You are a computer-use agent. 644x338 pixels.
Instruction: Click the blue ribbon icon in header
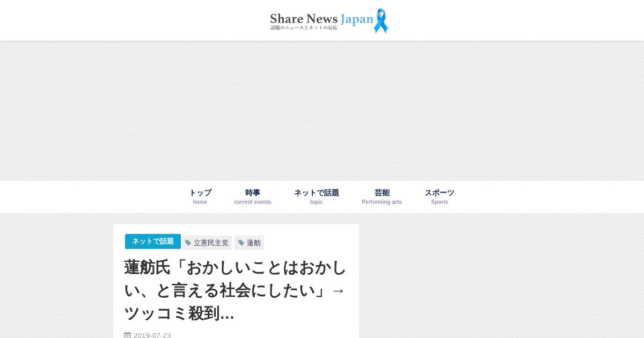(380, 20)
